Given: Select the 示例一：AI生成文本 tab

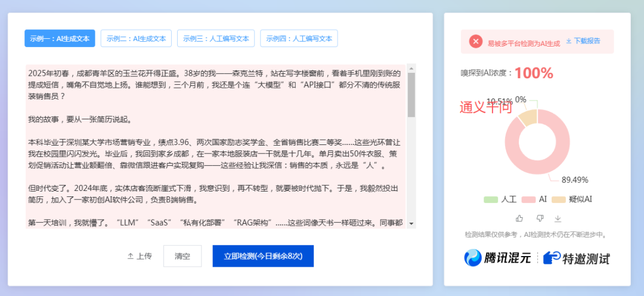Looking at the screenshot, I should (x=60, y=39).
